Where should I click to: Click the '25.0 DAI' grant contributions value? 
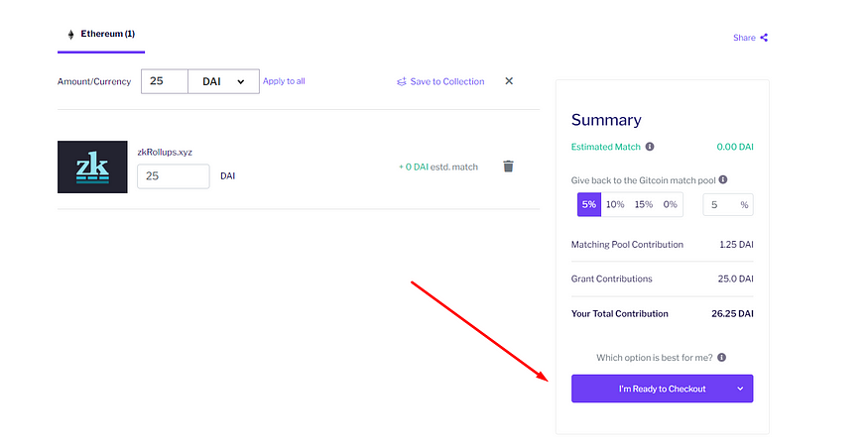tap(736, 279)
